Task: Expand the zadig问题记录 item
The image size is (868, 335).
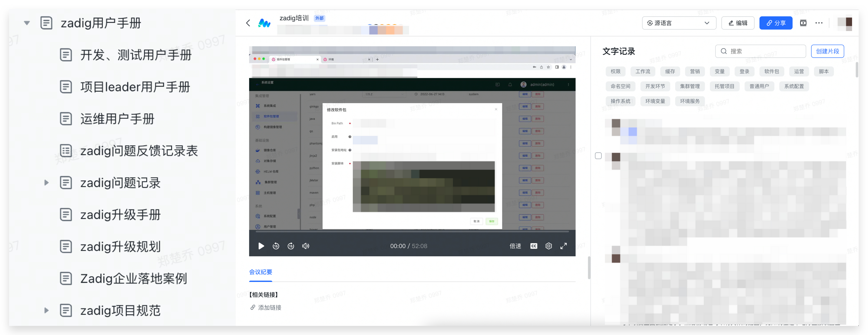Action: click(46, 183)
